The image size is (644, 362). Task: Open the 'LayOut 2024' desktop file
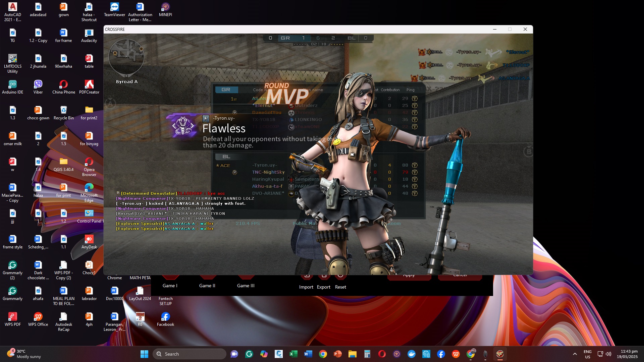coord(140,293)
